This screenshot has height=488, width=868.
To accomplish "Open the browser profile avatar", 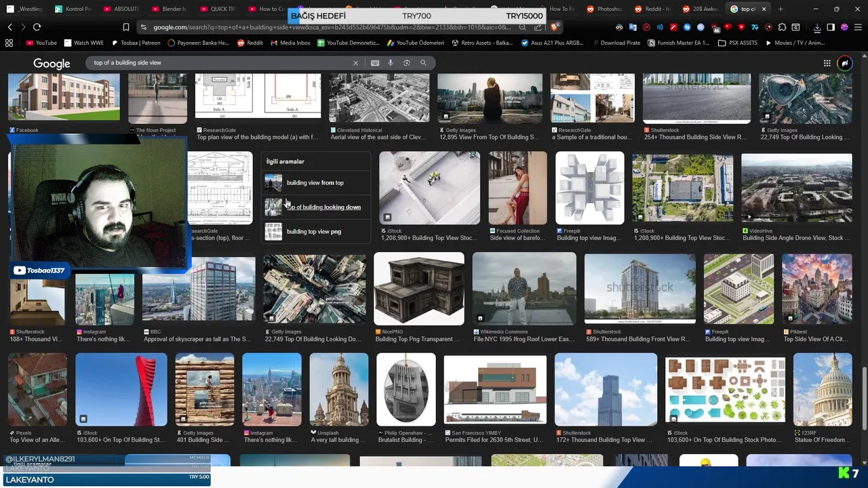I will pyautogui.click(x=844, y=27).
